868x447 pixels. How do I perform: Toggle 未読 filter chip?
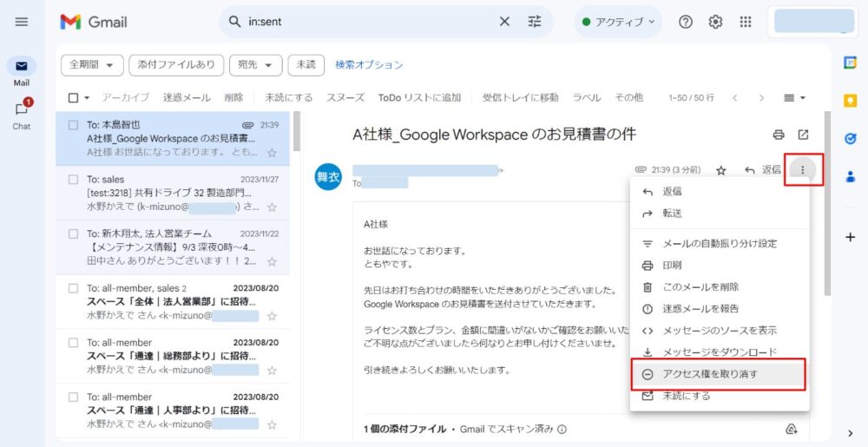click(306, 65)
